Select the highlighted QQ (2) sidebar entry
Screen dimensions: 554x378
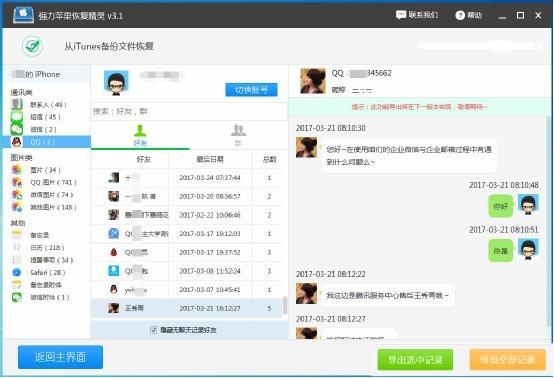(46, 142)
